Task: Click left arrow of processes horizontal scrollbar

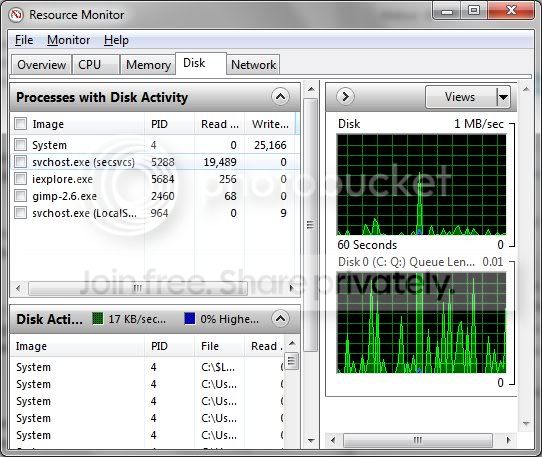Action: (18, 288)
